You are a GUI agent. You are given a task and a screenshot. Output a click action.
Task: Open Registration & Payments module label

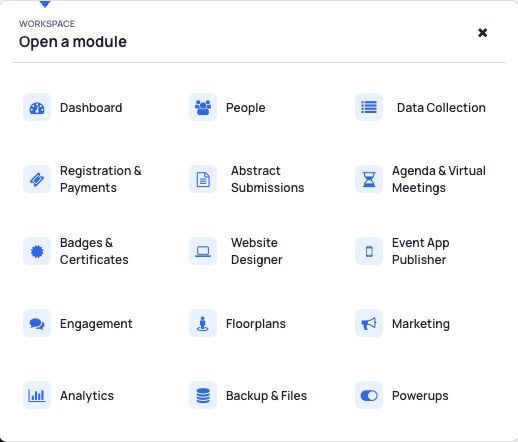[101, 179]
